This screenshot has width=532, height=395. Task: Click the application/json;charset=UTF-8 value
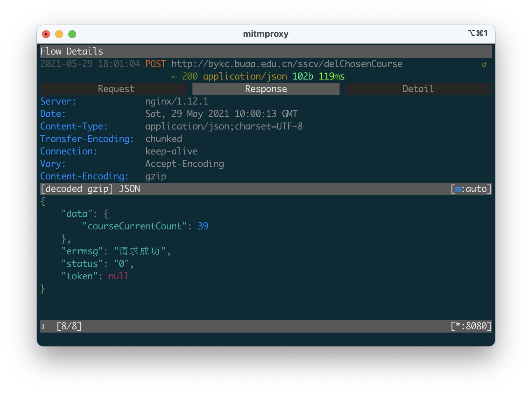tap(224, 127)
